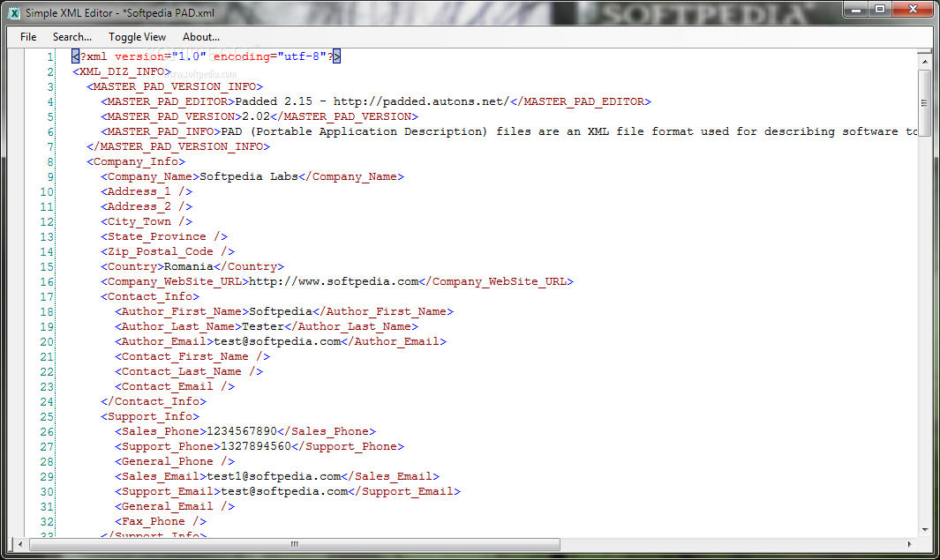
Task: Click the horizontal scrollbar left arrow
Action: point(20,544)
